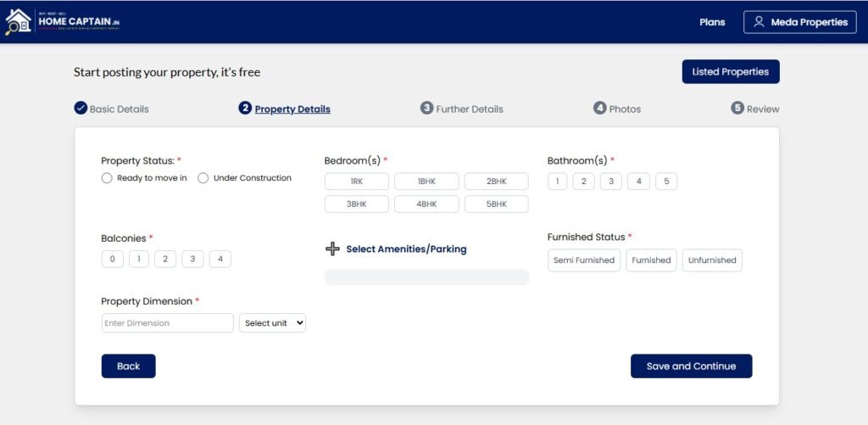Click the user profile icon beside Meda Properties

(759, 22)
